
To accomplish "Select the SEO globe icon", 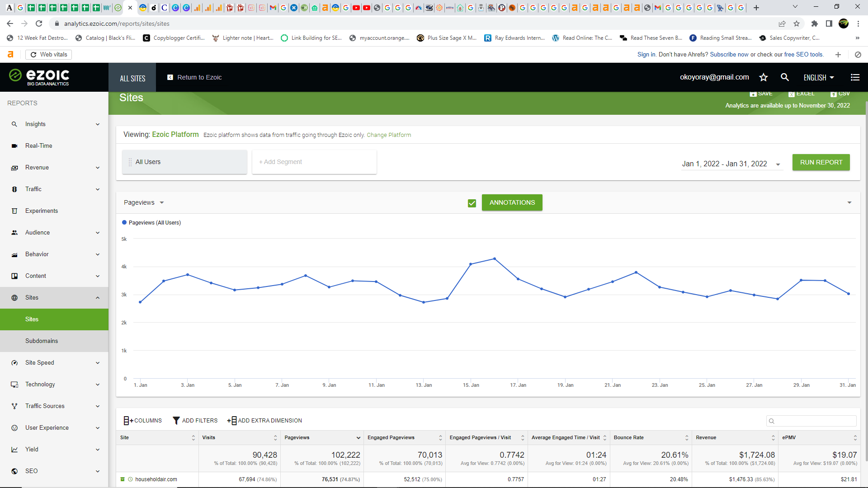I will (x=14, y=471).
